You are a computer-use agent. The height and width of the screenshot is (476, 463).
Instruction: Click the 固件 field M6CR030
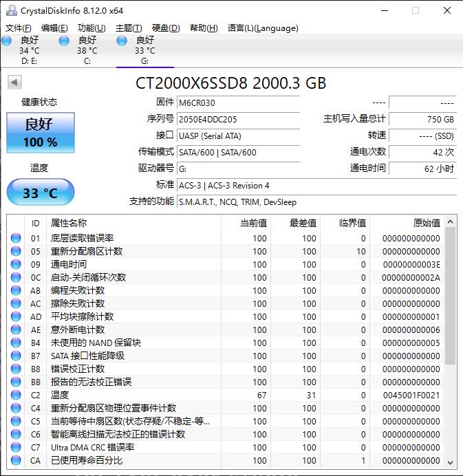238,102
